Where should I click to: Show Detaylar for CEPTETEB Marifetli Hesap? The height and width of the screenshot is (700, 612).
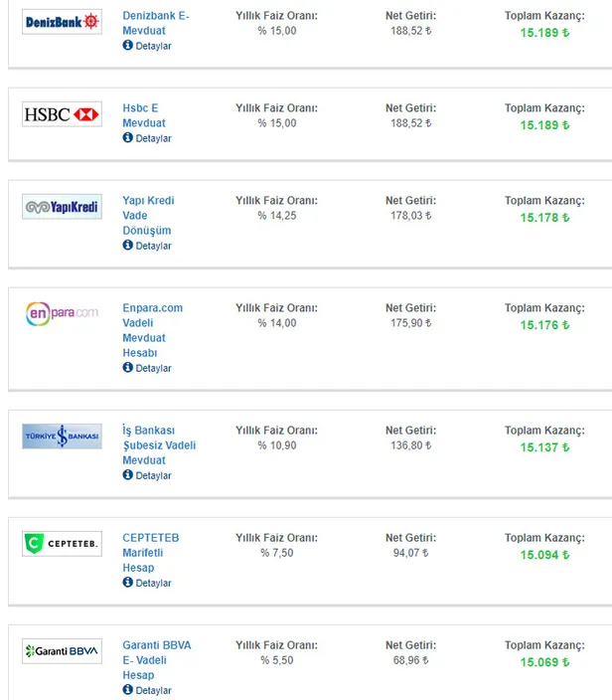(x=147, y=583)
